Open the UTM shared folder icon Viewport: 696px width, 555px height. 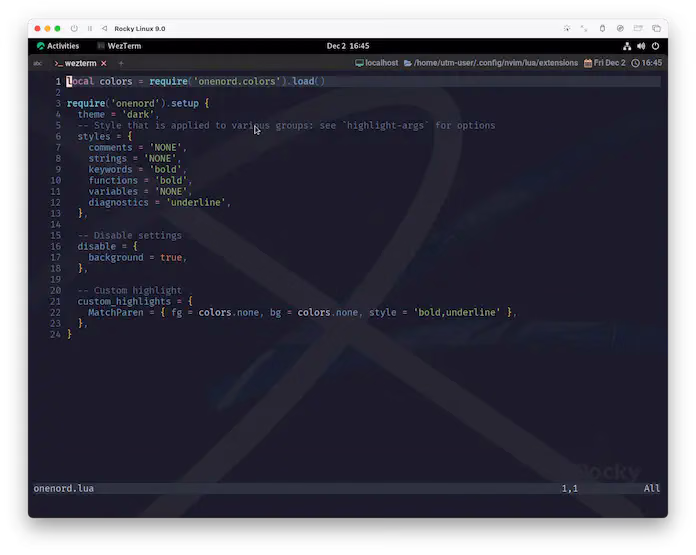tap(638, 28)
